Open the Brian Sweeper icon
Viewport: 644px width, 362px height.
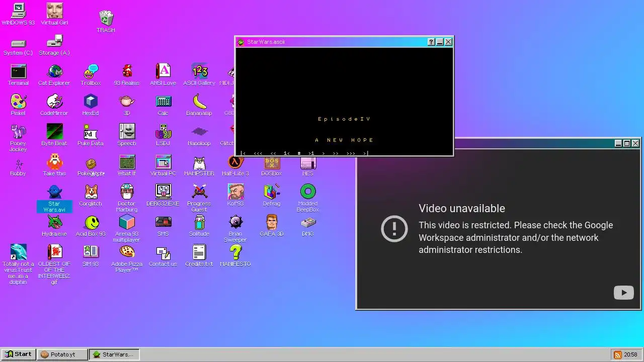pos(235,229)
